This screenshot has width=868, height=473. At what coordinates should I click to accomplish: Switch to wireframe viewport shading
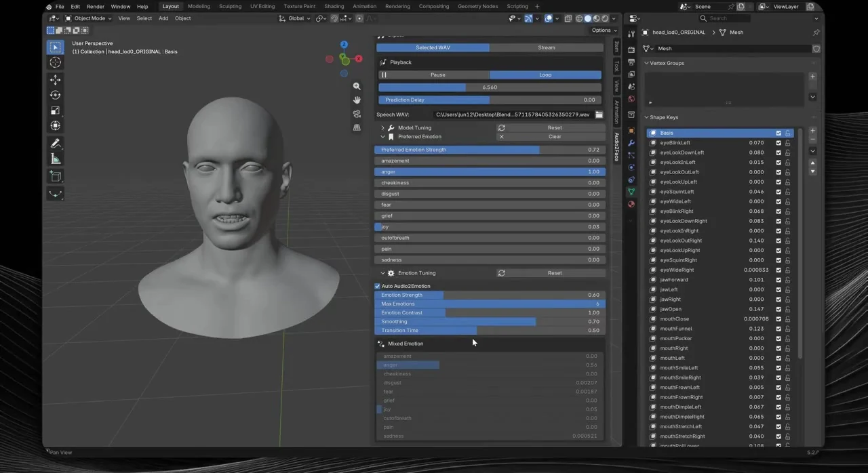pyautogui.click(x=579, y=18)
